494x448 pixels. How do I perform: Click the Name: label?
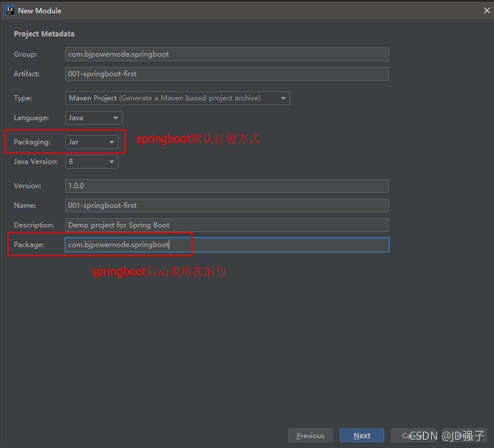point(25,206)
